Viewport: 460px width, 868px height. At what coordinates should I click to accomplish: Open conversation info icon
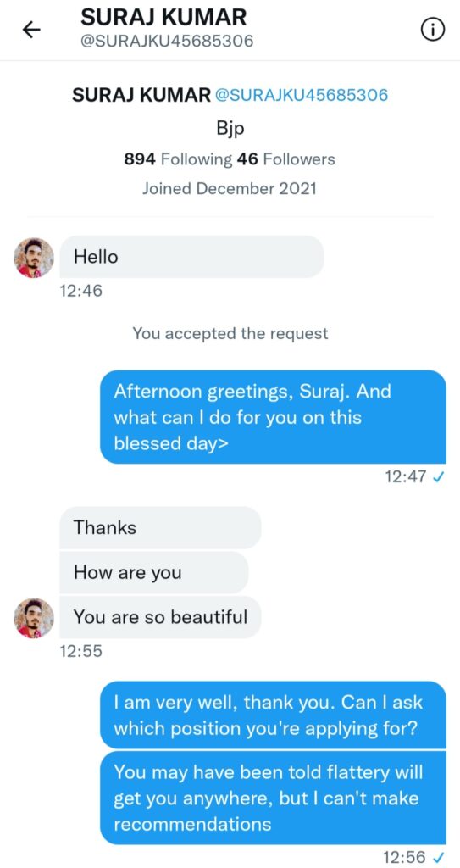pos(433,31)
